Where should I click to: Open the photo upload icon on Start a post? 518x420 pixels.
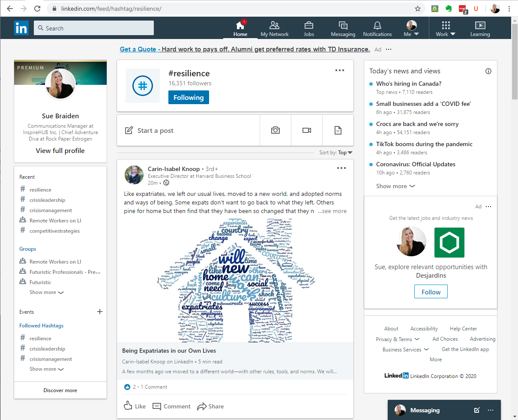click(x=275, y=130)
